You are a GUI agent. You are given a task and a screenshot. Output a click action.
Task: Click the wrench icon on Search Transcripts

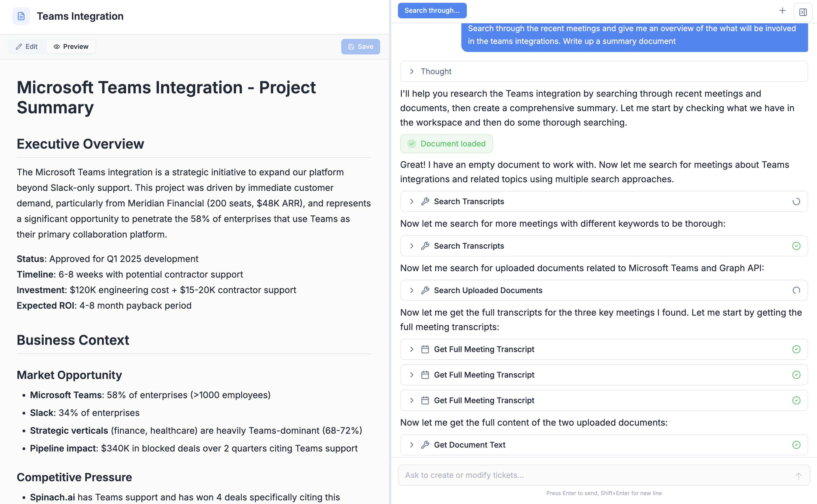tap(425, 201)
